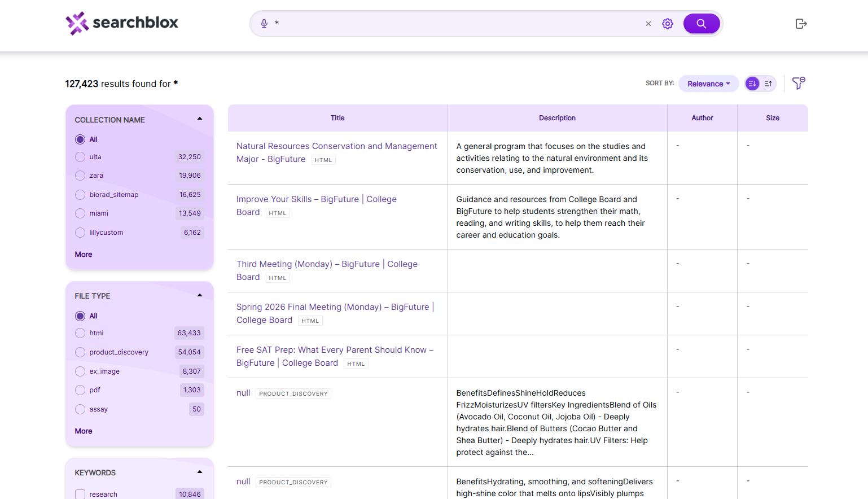Open search settings gear icon
The width and height of the screenshot is (868, 499).
(668, 24)
